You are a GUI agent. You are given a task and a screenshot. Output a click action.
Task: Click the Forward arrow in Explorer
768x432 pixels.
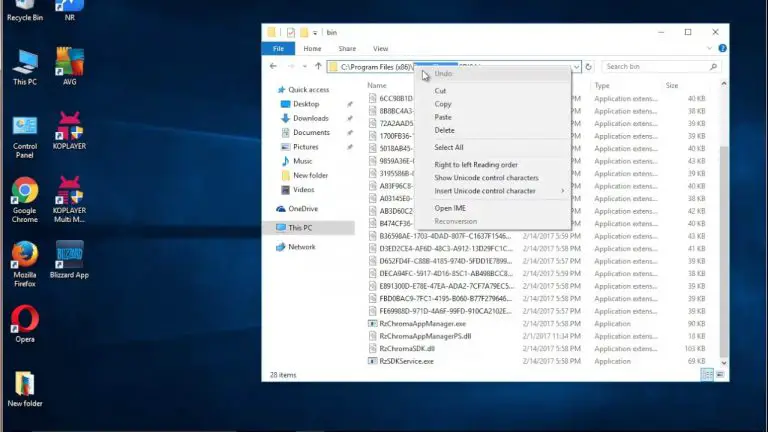coord(291,66)
